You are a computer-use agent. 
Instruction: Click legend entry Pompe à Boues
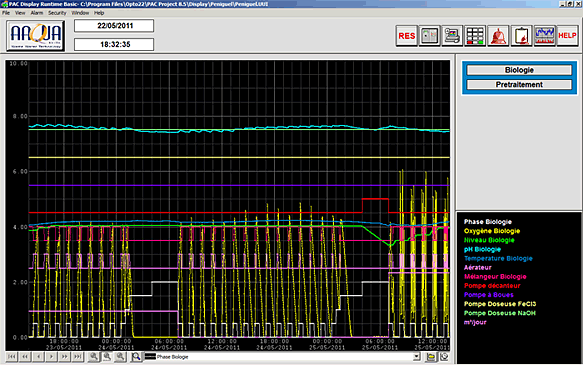click(x=489, y=295)
